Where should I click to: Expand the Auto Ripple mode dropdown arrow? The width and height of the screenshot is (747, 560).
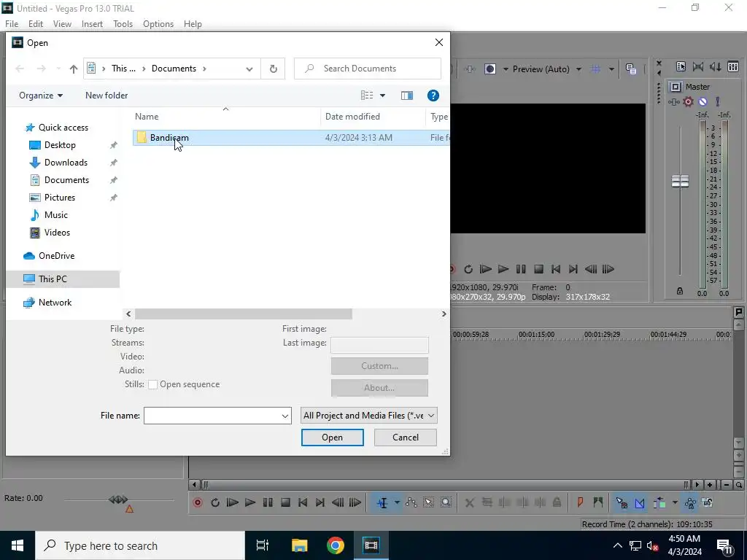(x=675, y=502)
